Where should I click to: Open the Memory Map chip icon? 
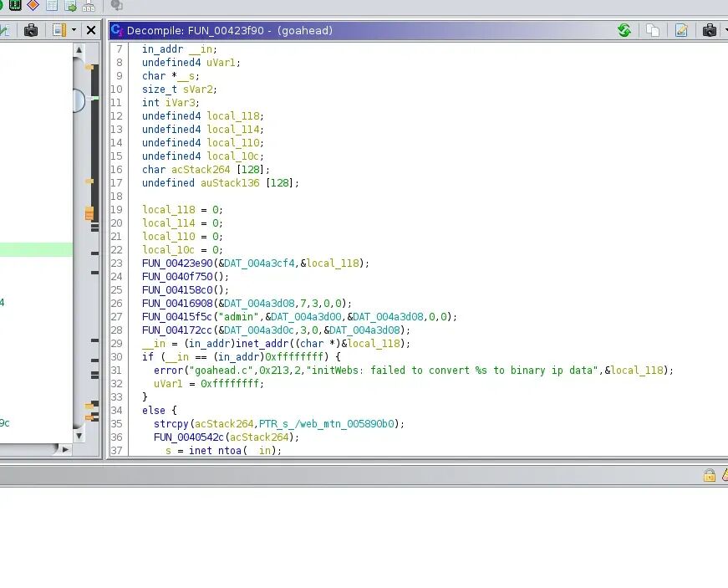click(15, 5)
